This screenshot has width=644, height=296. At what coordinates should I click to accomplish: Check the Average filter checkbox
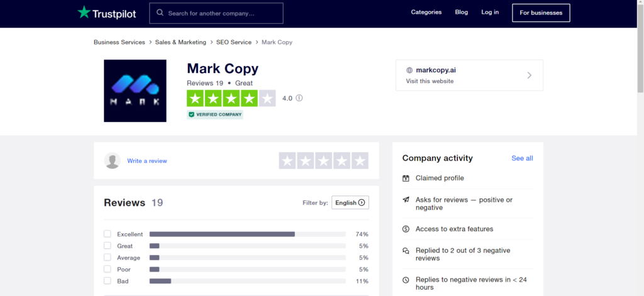coord(107,258)
